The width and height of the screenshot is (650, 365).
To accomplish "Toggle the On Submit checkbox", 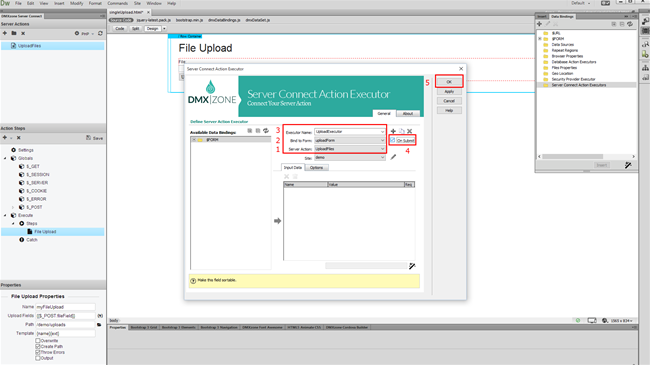I will pyautogui.click(x=393, y=140).
